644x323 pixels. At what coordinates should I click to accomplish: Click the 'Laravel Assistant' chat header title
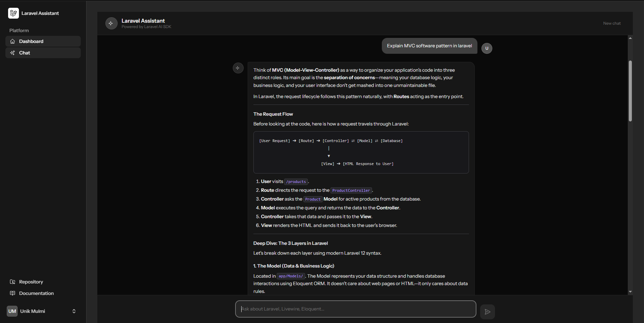point(143,21)
